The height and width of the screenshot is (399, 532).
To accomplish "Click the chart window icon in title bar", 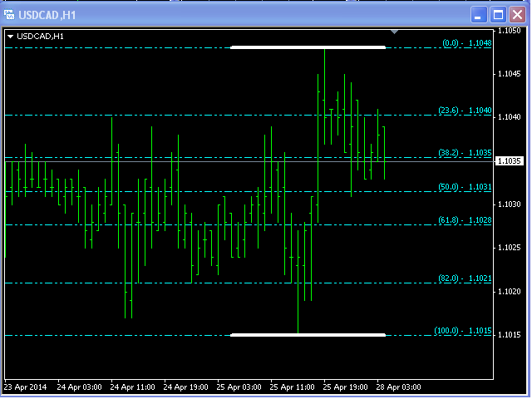I will point(9,15).
